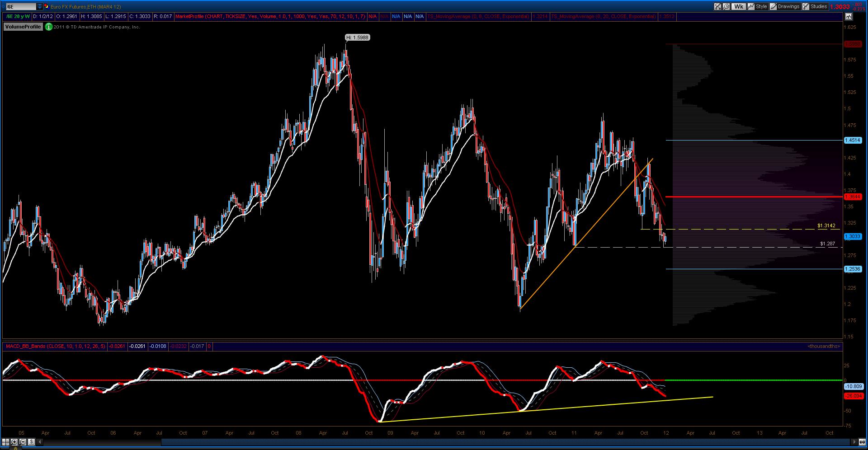Click the red 1.3644 price level tag

pyautogui.click(x=853, y=197)
